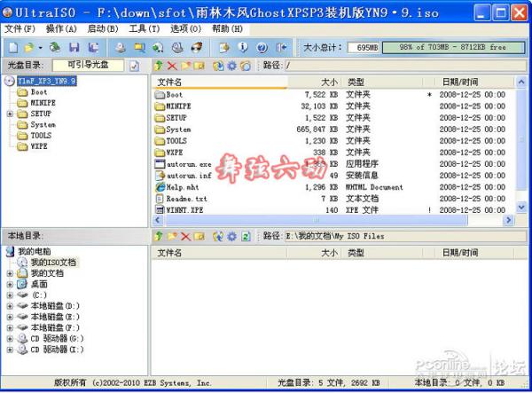
Task: Select the YlmF_XP3_YN9.9 root node
Action: tap(46, 81)
